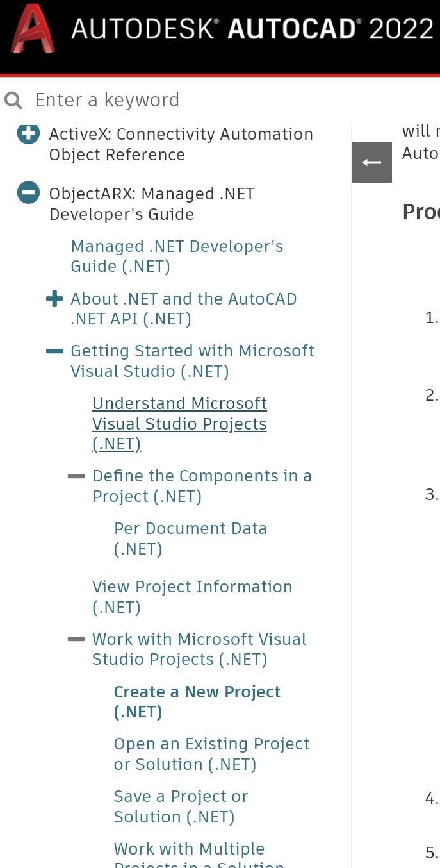Open the Per Document Data (.NET) topic
This screenshot has width=440, height=868.
click(x=190, y=538)
